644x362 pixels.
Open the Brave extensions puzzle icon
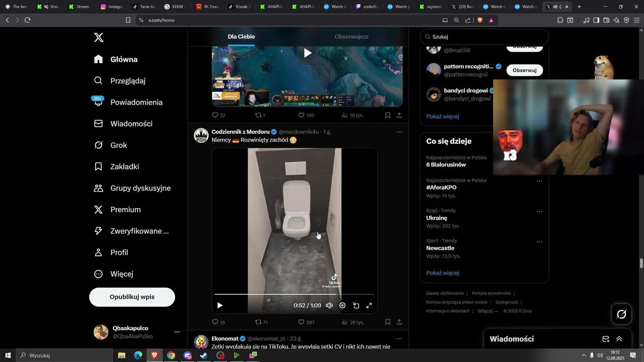(x=560, y=20)
